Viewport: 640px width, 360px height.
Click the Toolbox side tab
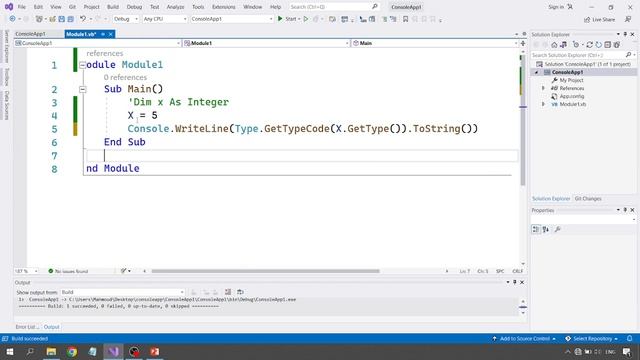[7, 77]
